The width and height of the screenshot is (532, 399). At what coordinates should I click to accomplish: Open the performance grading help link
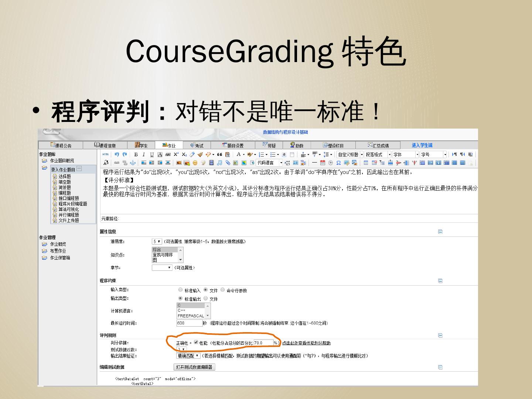coord(306,343)
